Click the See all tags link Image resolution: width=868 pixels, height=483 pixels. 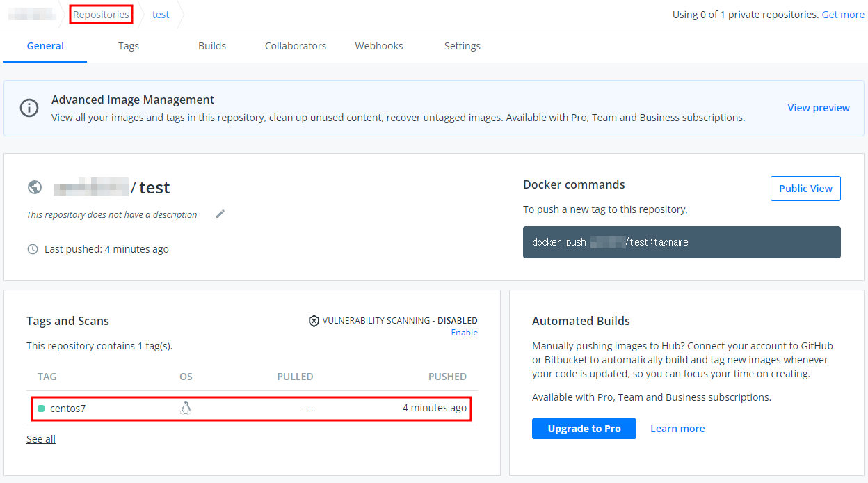pos(41,439)
